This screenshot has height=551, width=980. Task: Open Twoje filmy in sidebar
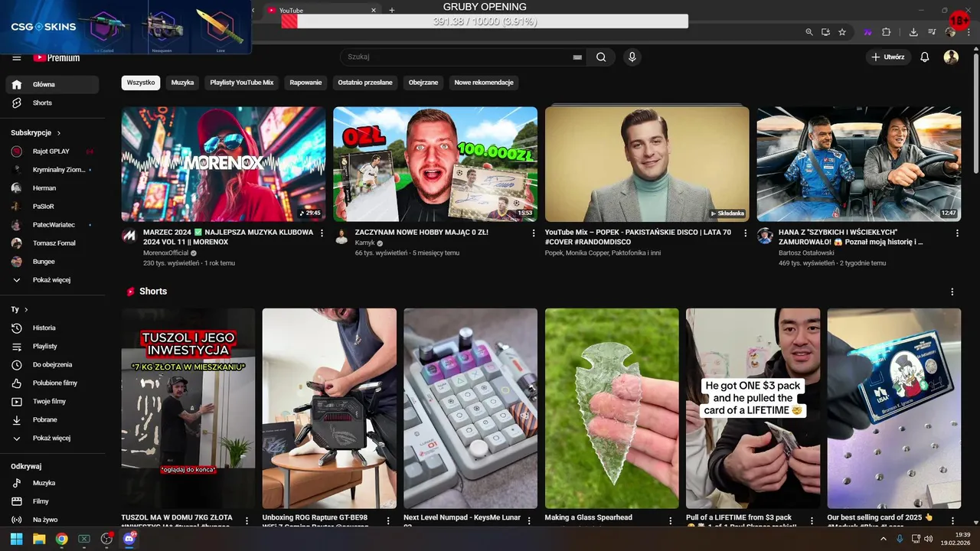(x=52, y=401)
